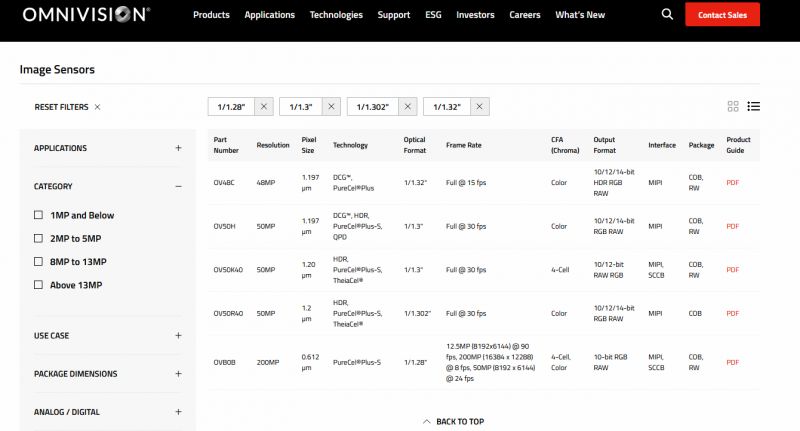Remove the 1/1.302" filter chip
Screen dimensions: 800x431
click(x=408, y=107)
